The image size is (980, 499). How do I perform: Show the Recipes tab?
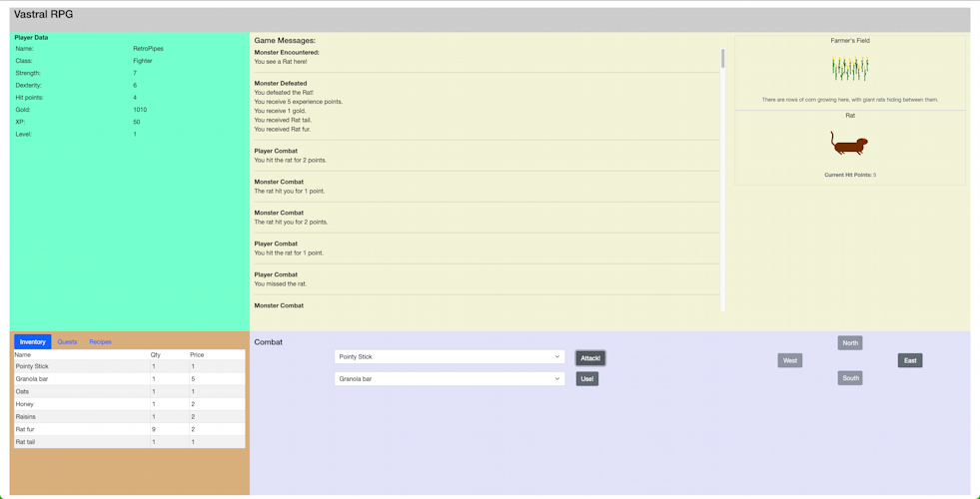tap(100, 341)
